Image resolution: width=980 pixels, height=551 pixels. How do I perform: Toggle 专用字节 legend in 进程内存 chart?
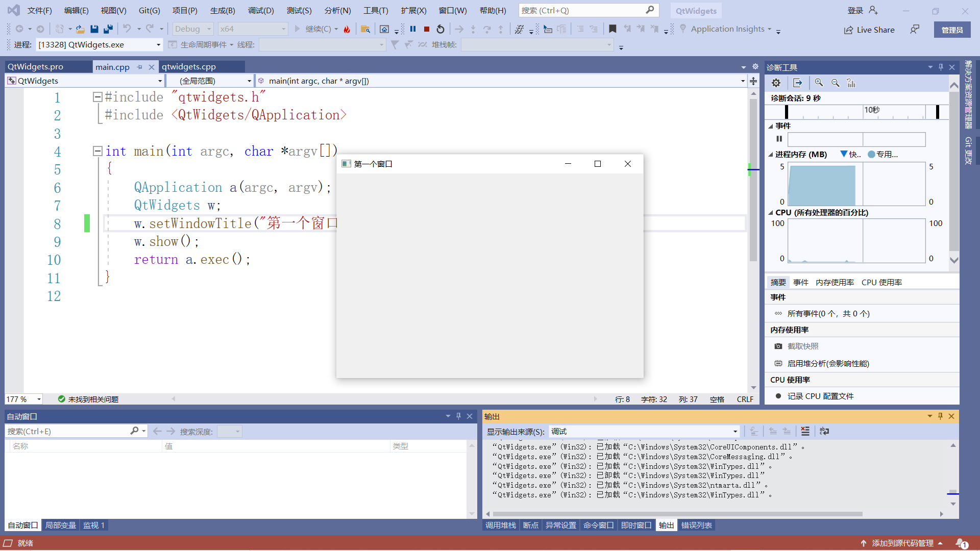click(x=882, y=154)
